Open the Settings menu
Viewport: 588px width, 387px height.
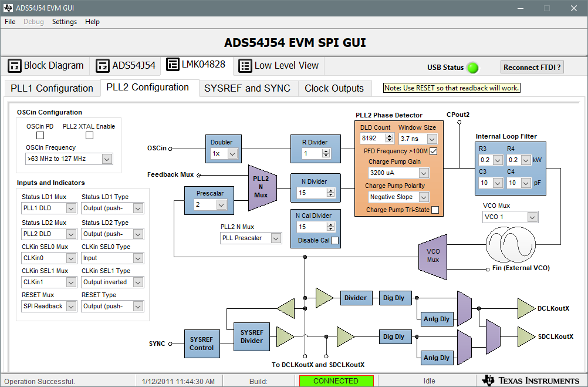(x=64, y=22)
